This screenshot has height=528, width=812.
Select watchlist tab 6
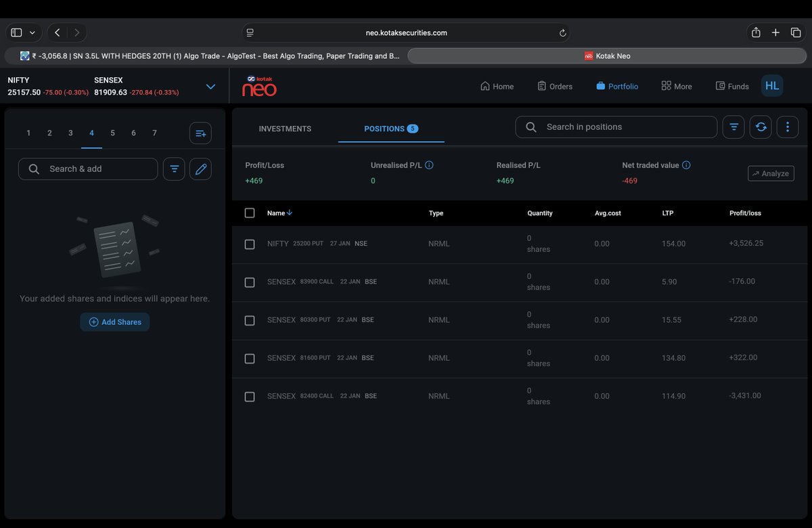133,133
